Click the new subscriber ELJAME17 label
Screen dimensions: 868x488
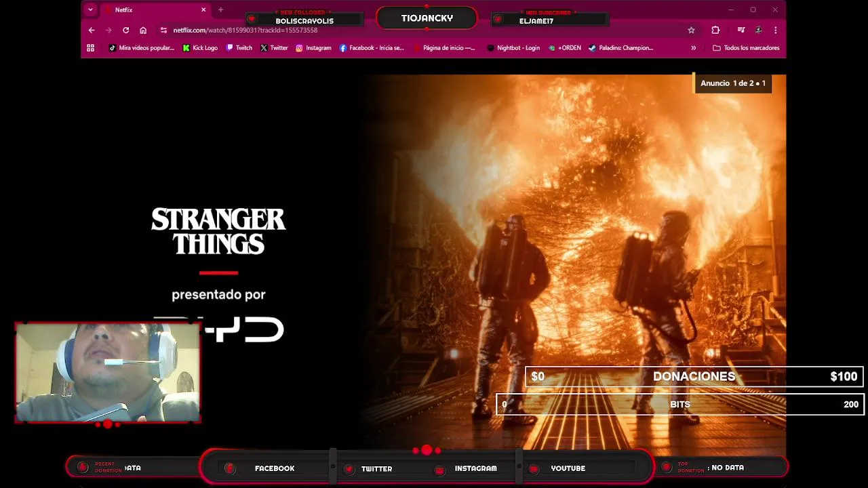(x=536, y=21)
